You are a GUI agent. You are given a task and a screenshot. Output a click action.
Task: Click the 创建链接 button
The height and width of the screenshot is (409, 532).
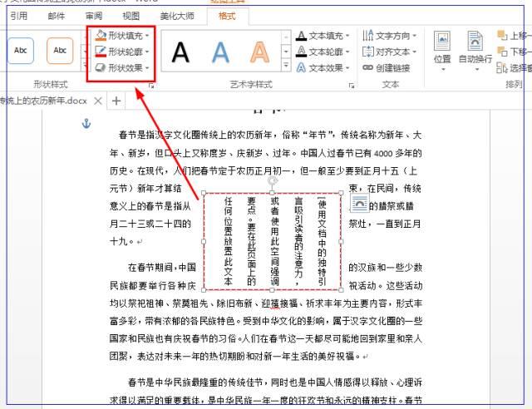click(386, 68)
